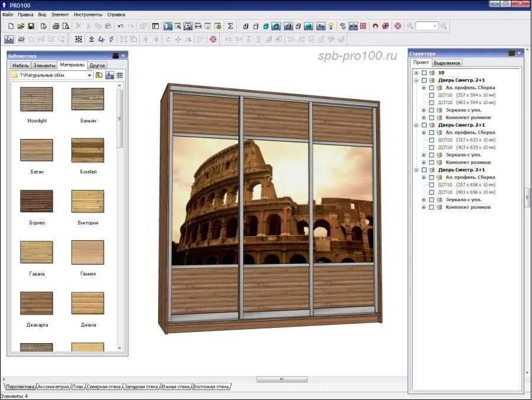This screenshot has height=400, width=532.
Task: Tick checkbox for ДСП10 357 x 656 x 10 мм
Action: pos(431,185)
